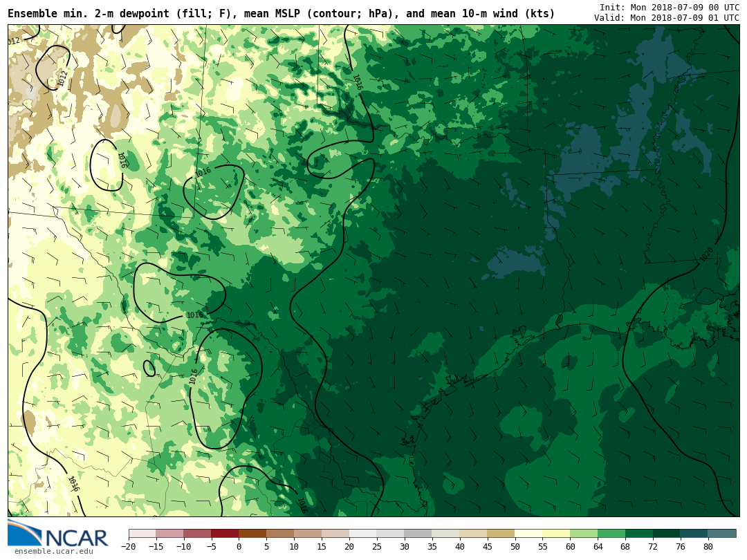Pick the teal swatch between 76 and 80

tap(694, 533)
